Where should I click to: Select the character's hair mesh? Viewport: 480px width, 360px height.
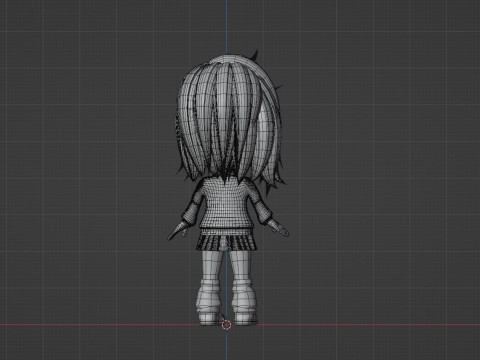pos(230,120)
